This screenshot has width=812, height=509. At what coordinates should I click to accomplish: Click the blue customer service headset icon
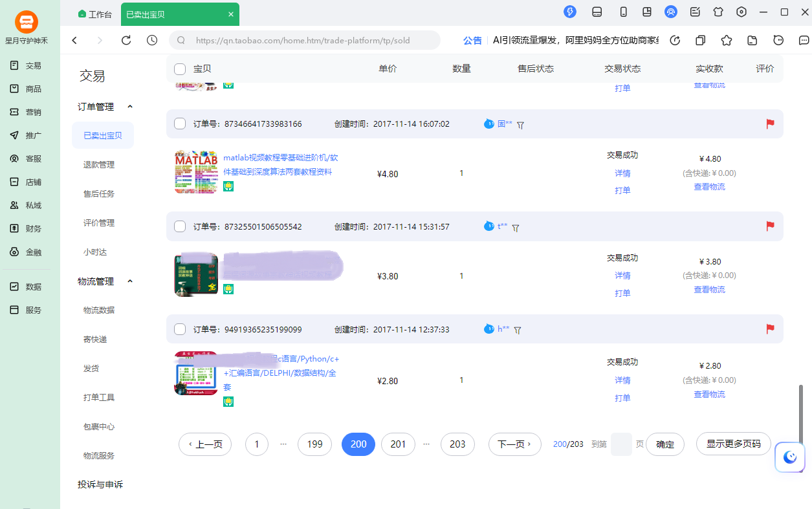pos(671,12)
